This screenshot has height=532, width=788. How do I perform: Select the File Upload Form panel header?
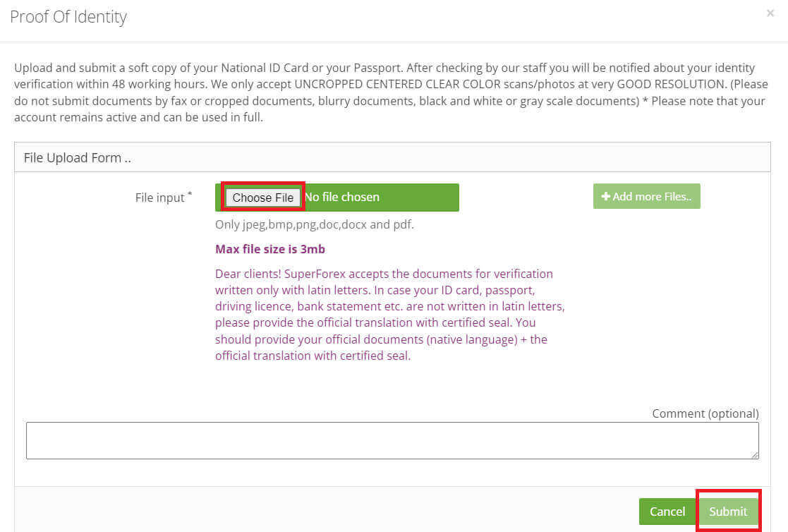(78, 157)
